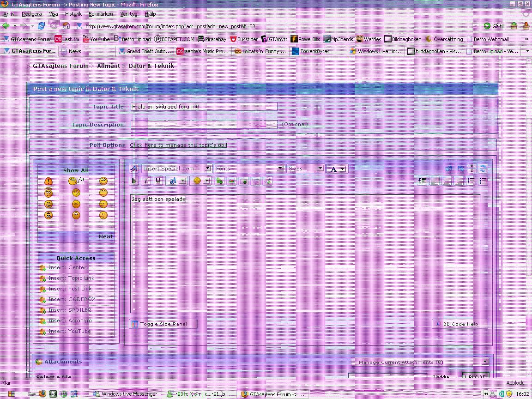The width and height of the screenshot is (532, 399).
Task: Click Adblock in the status bar
Action: click(x=515, y=383)
